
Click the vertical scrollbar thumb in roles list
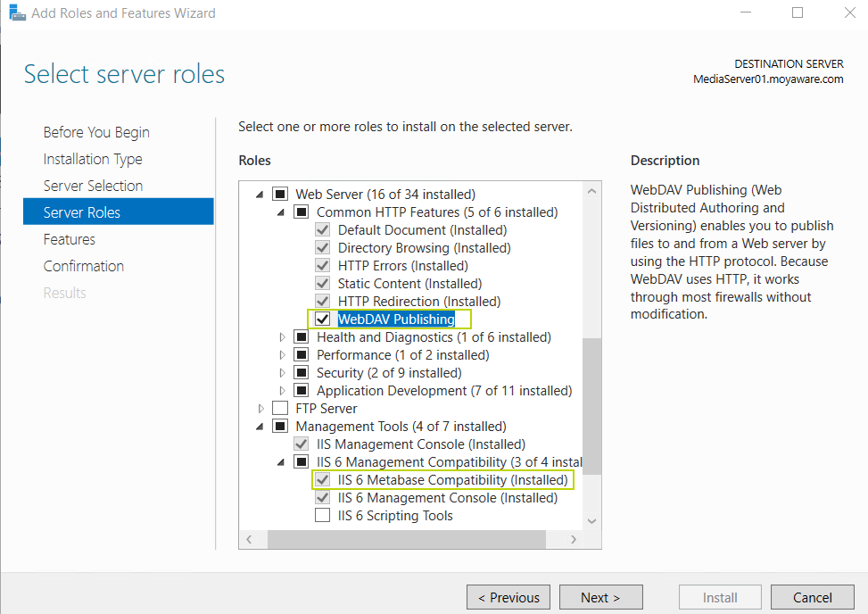pyautogui.click(x=591, y=406)
